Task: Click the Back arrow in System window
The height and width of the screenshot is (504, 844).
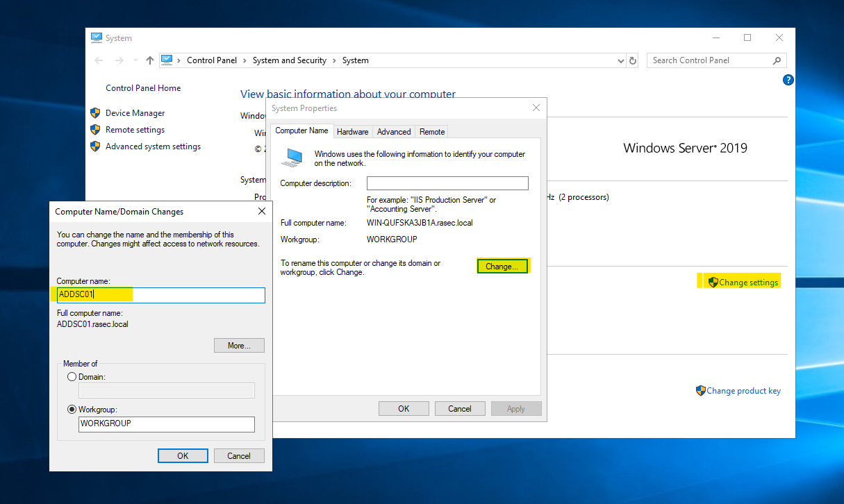Action: point(99,60)
